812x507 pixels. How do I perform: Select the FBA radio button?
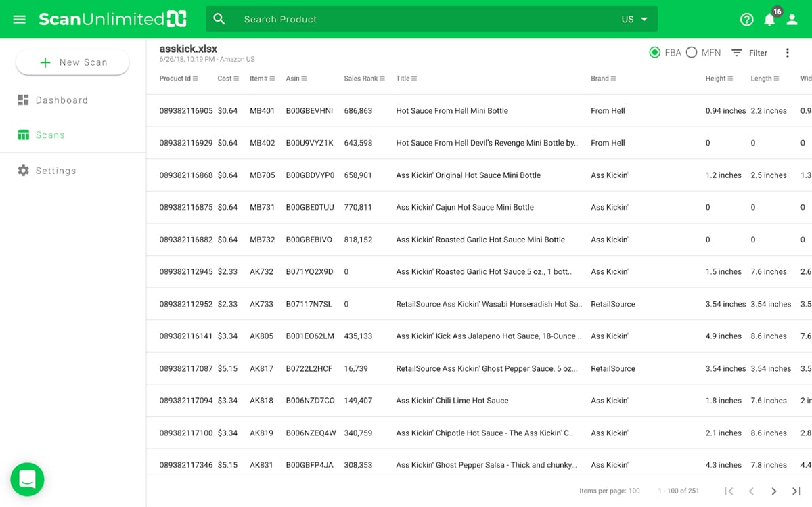pos(654,52)
